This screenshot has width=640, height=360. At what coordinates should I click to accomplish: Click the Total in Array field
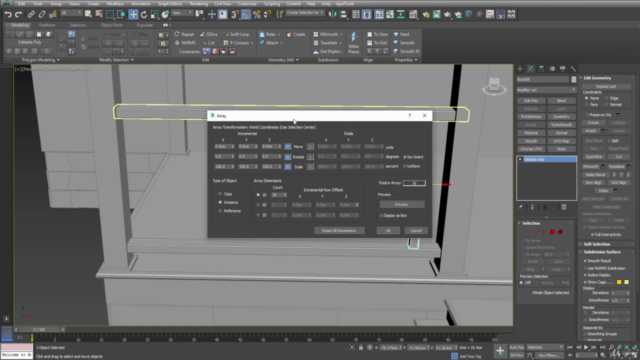click(414, 183)
